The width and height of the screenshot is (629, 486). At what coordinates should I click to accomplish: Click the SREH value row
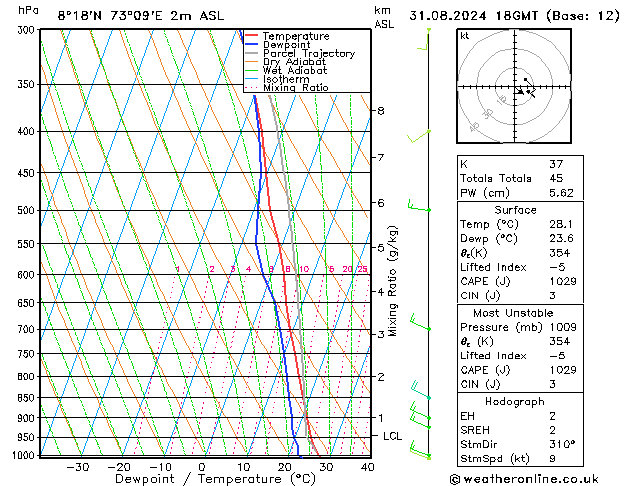(520, 430)
